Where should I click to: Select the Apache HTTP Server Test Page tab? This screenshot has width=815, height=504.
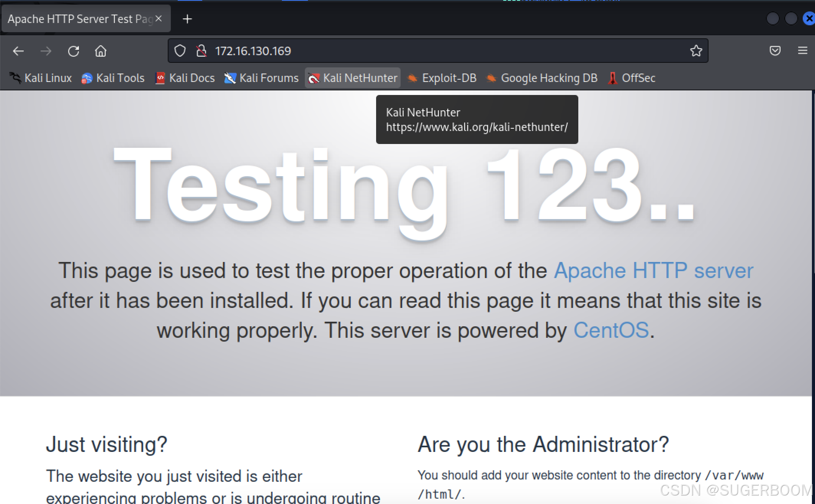(x=86, y=19)
